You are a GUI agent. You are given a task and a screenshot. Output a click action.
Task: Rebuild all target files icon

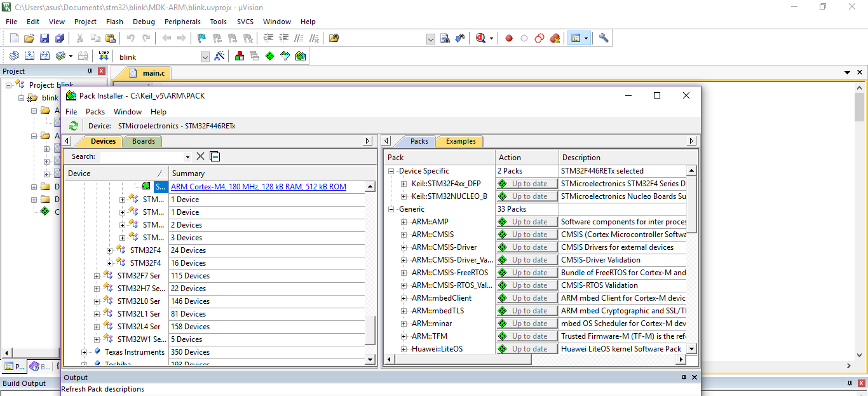coord(44,56)
